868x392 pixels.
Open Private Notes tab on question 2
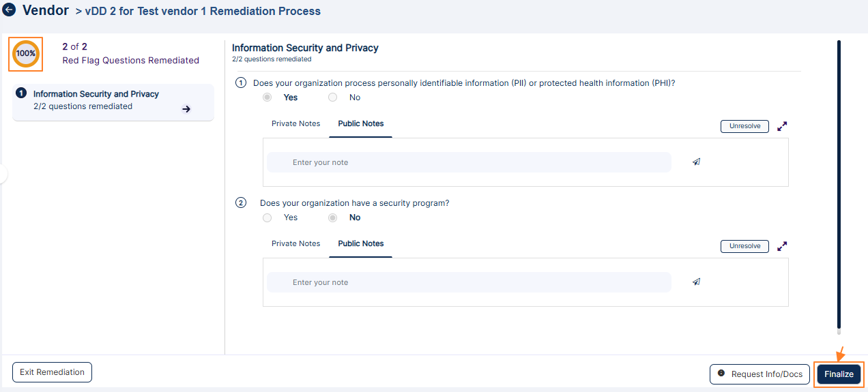pyautogui.click(x=295, y=244)
